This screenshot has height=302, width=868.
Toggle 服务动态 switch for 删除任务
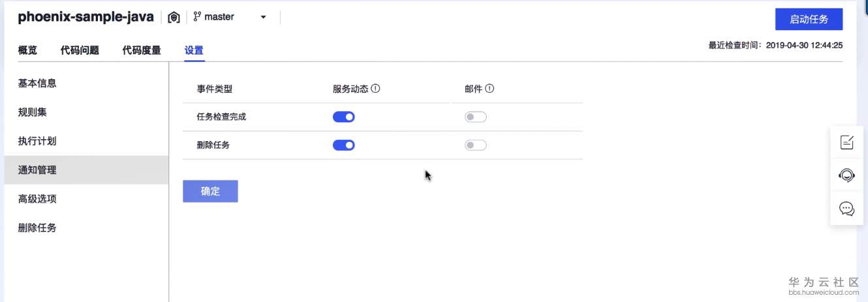tap(344, 145)
